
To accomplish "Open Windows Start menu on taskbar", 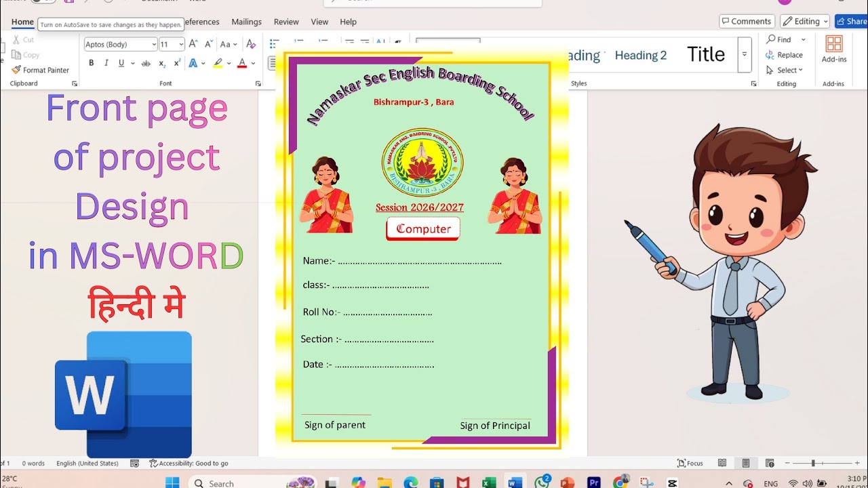I will coord(172,483).
